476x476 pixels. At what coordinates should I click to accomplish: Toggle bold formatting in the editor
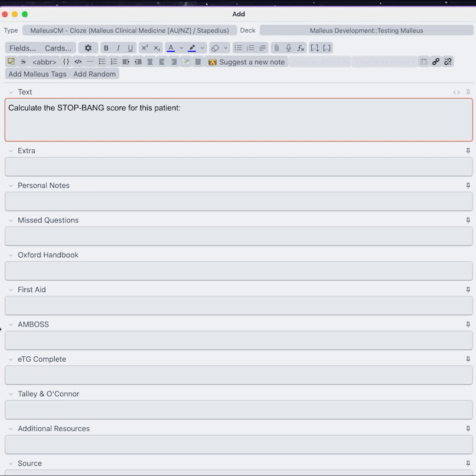click(106, 48)
